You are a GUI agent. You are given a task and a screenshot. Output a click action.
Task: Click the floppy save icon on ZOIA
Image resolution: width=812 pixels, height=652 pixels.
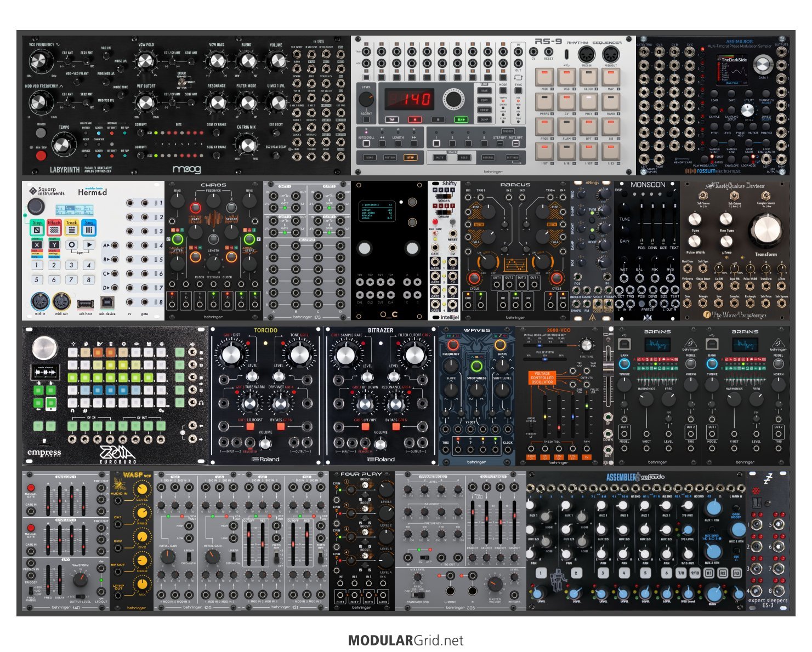click(x=150, y=344)
